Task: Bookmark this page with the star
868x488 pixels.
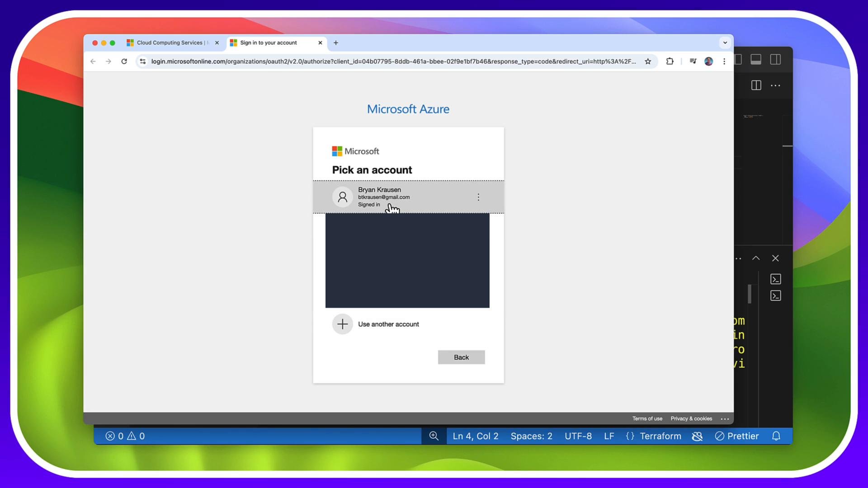Action: [648, 61]
